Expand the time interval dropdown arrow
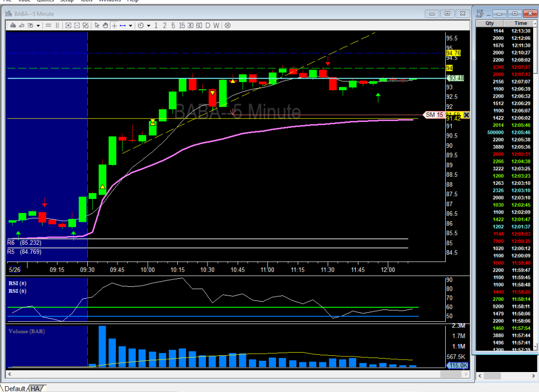This screenshot has width=539, height=392. 149,25
